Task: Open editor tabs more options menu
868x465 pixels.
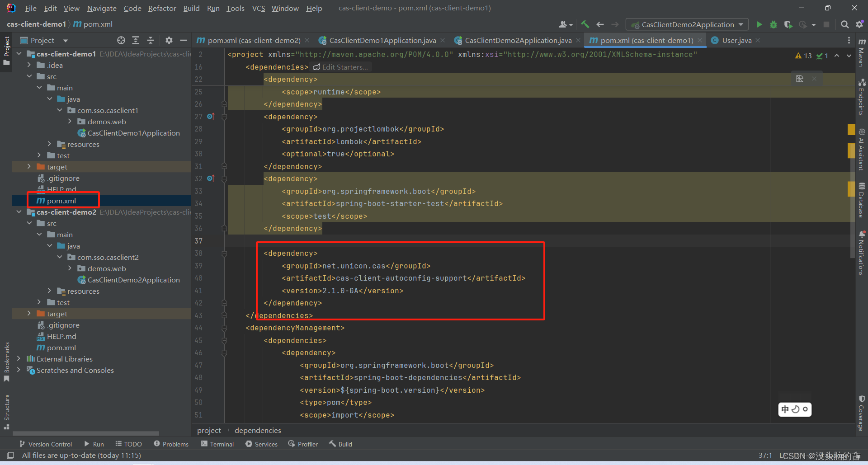Action: pos(849,40)
